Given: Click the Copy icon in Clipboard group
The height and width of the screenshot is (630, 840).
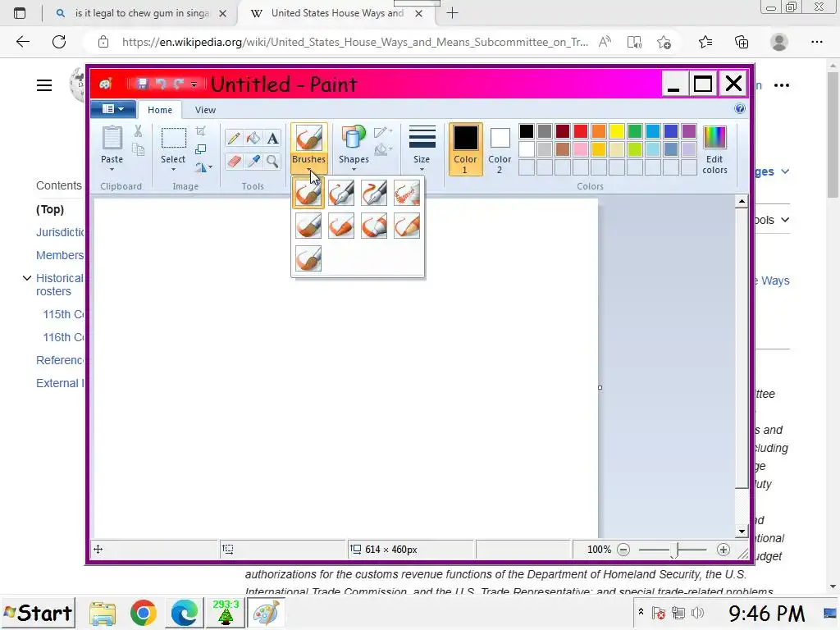Looking at the screenshot, I should click(x=138, y=149).
